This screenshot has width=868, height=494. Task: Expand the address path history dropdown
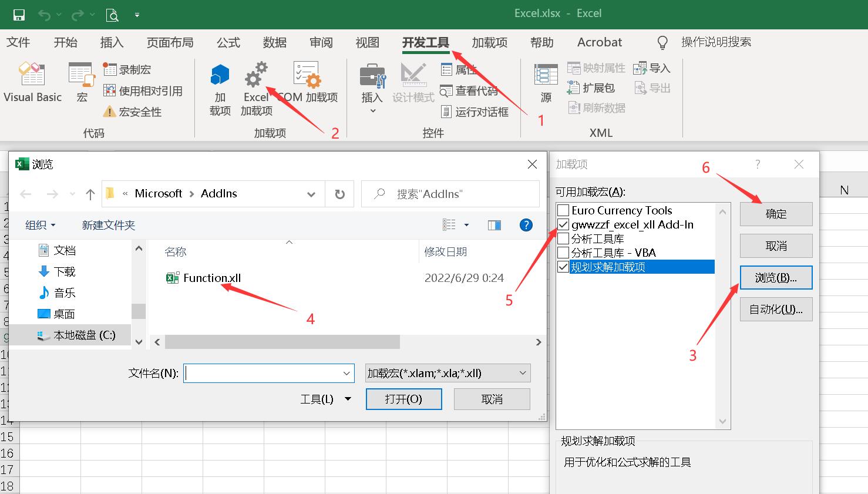pos(311,194)
